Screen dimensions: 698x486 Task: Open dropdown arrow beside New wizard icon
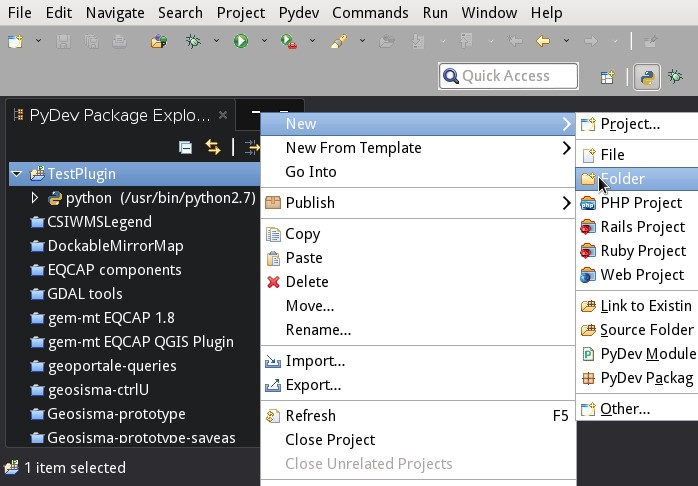pos(38,41)
